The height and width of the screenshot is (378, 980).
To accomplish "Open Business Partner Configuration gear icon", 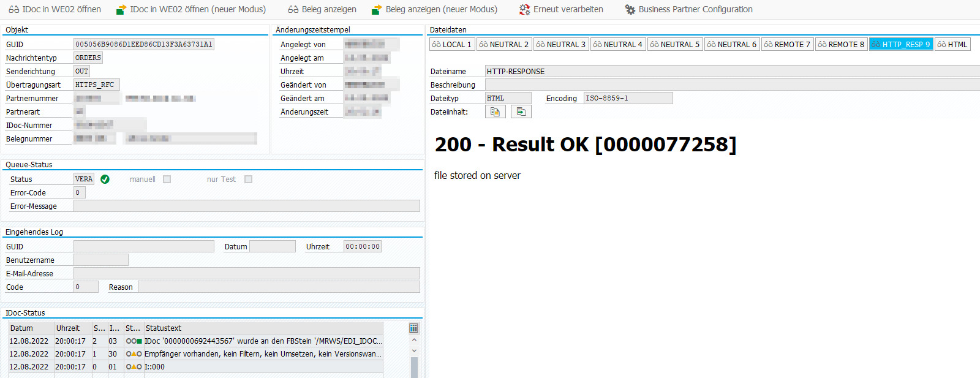I will (630, 10).
